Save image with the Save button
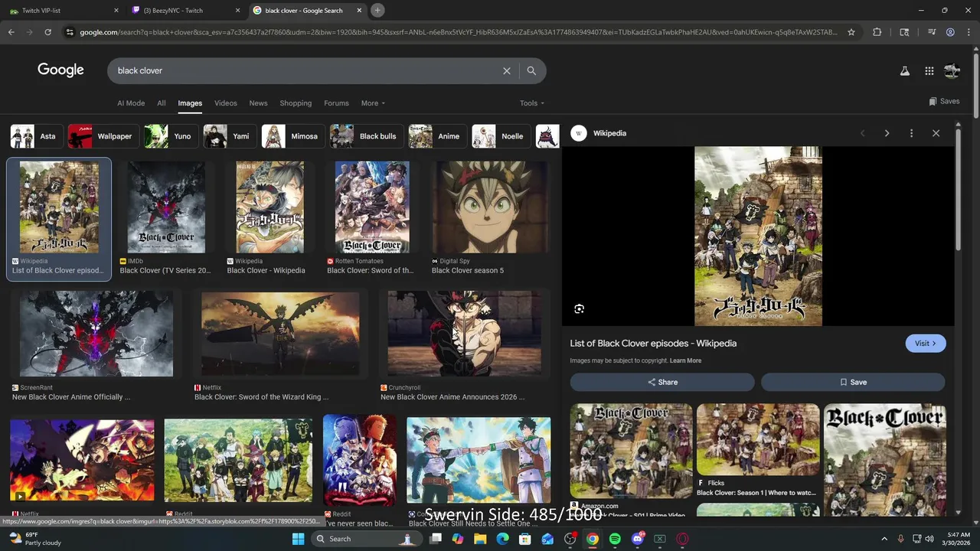 pyautogui.click(x=853, y=382)
